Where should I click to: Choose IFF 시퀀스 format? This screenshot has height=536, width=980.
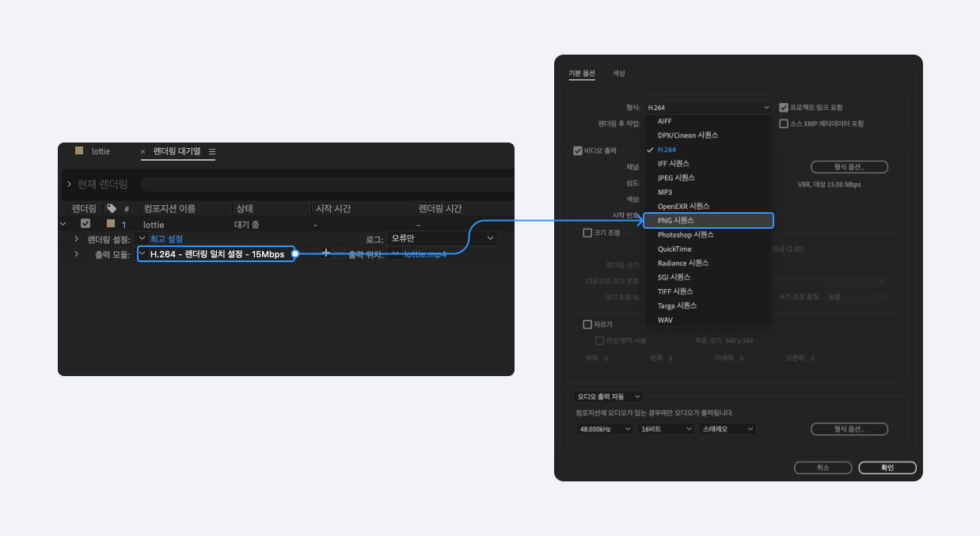(x=708, y=164)
